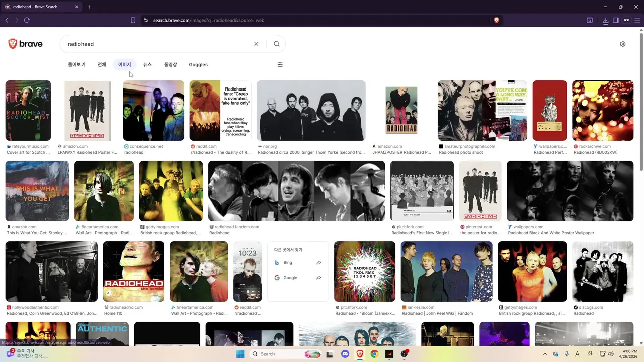Close the radiohead Brave Search tab
This screenshot has width=644, height=362.
77,7
